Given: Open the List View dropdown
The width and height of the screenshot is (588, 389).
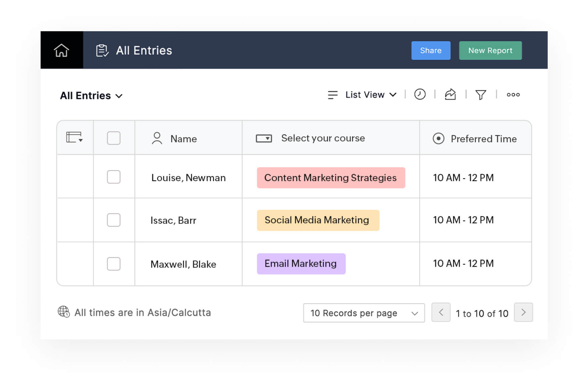Looking at the screenshot, I should click(x=362, y=95).
